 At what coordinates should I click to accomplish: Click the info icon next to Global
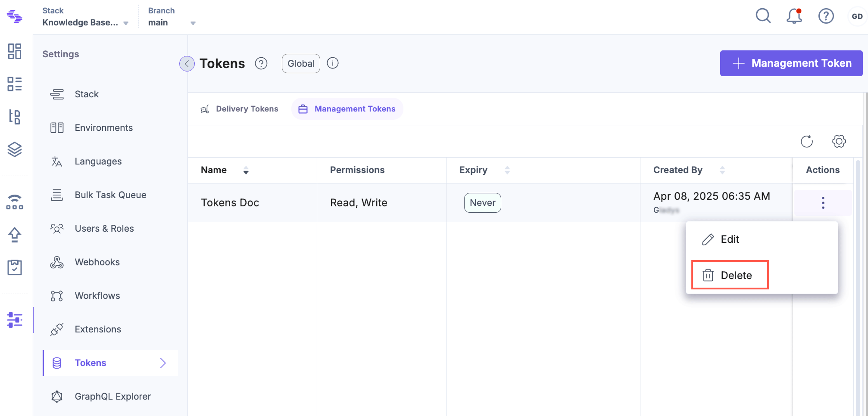coord(333,63)
